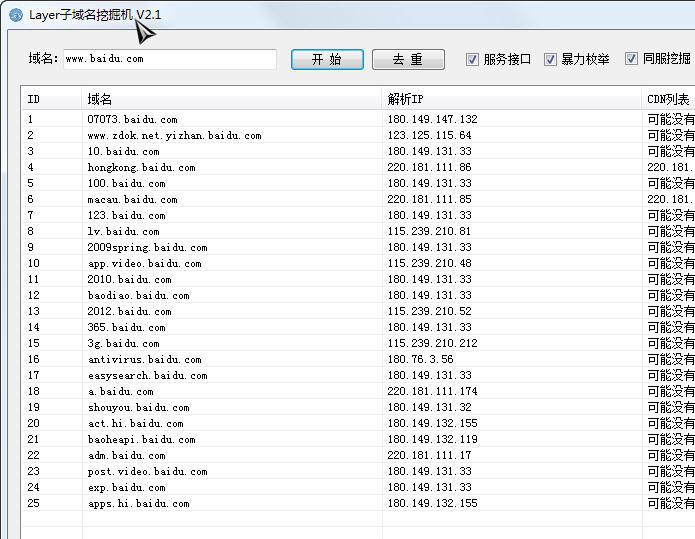Select the www.zdok.net.yizhan.baidu.com row
Screen dimensions: 695x539
pos(174,136)
